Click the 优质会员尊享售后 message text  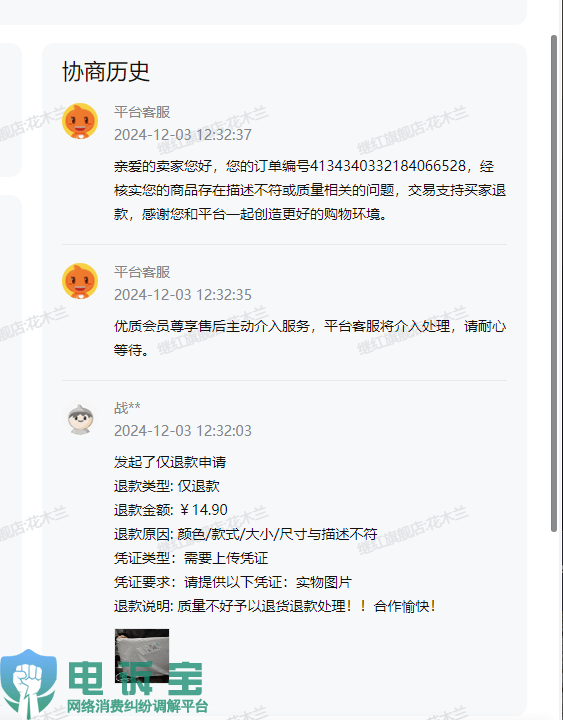[310, 338]
